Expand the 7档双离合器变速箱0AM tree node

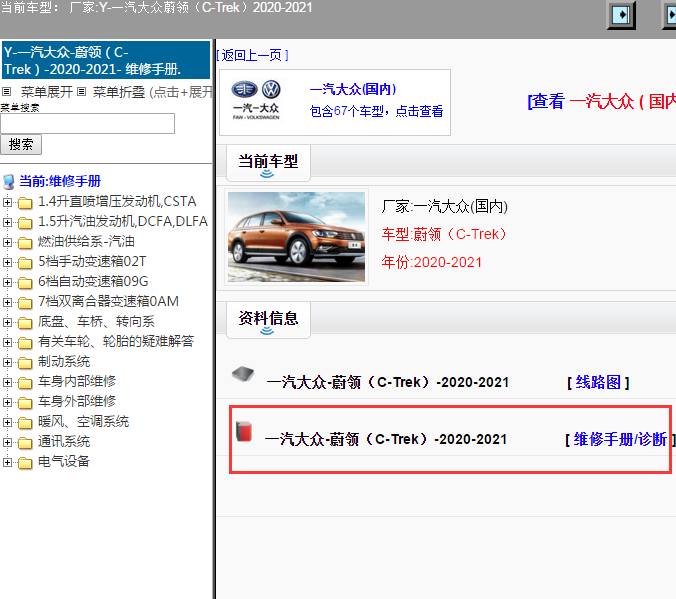(7, 302)
